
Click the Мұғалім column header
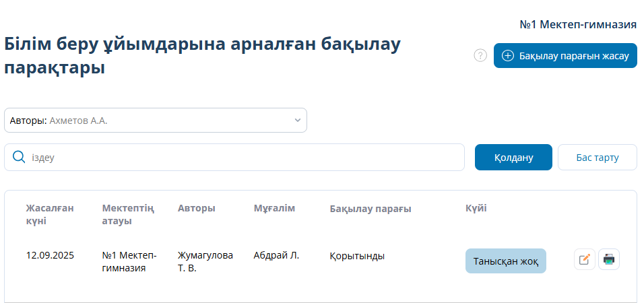[x=274, y=208]
